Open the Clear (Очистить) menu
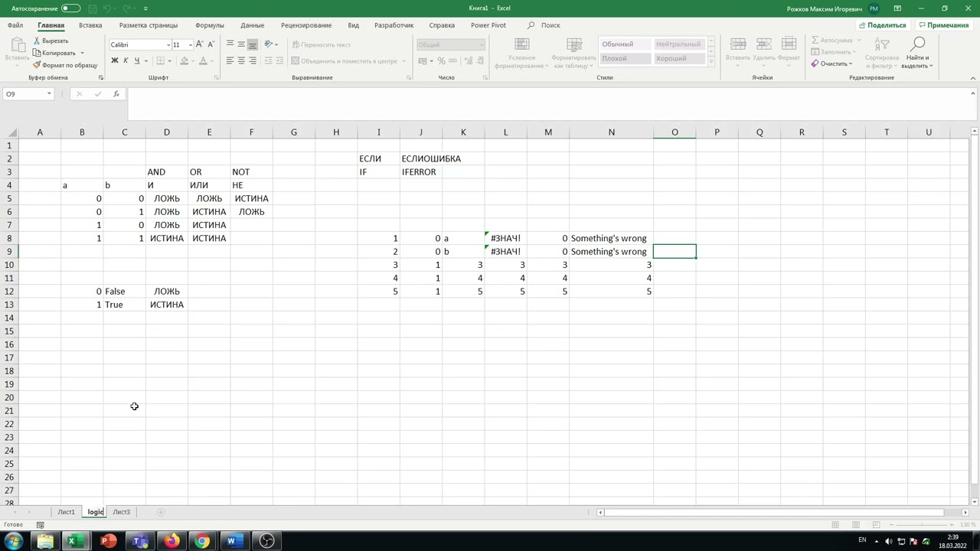 click(x=831, y=64)
